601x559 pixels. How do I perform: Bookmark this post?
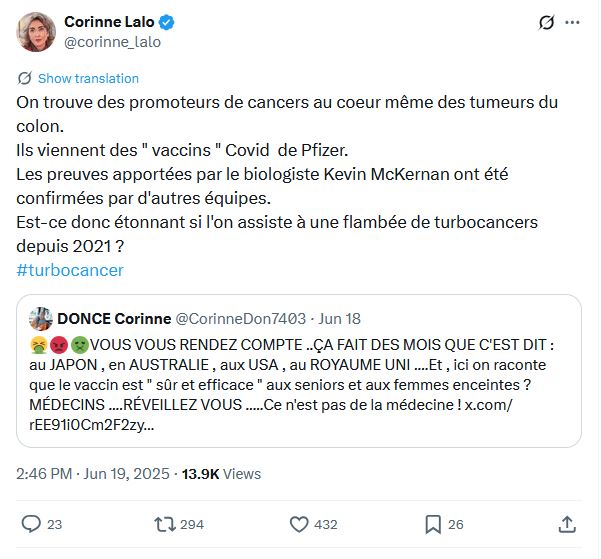(433, 523)
